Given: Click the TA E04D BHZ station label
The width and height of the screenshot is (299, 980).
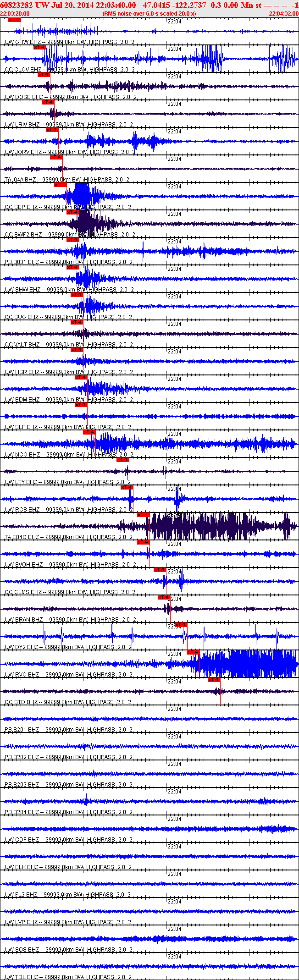Looking at the screenshot, I should 22,537.
